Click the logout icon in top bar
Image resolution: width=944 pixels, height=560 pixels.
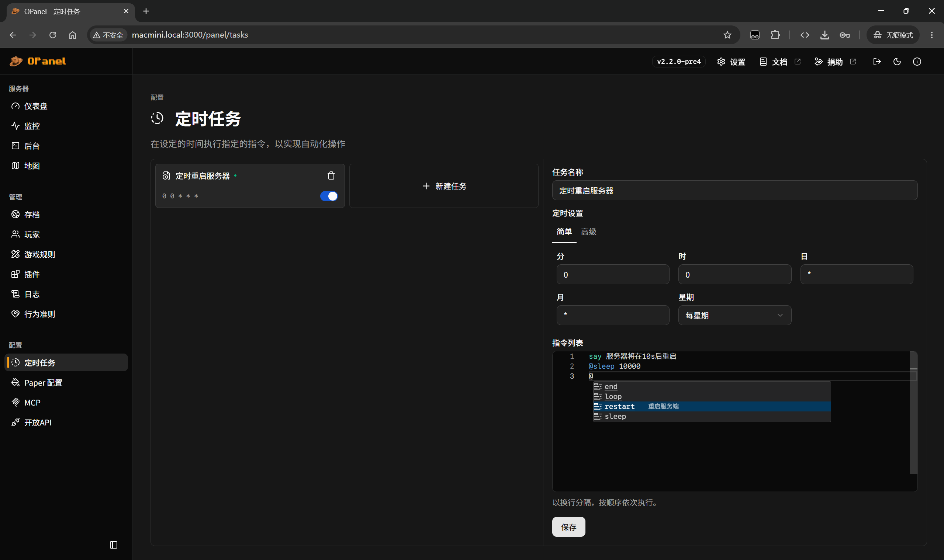pyautogui.click(x=877, y=62)
